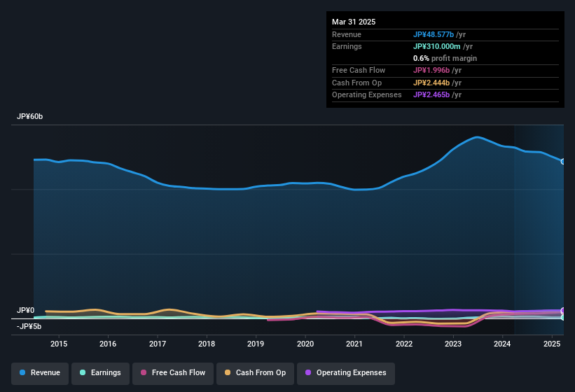
Task: Click the teal Earnings endpoint marker
Action: tap(563, 317)
